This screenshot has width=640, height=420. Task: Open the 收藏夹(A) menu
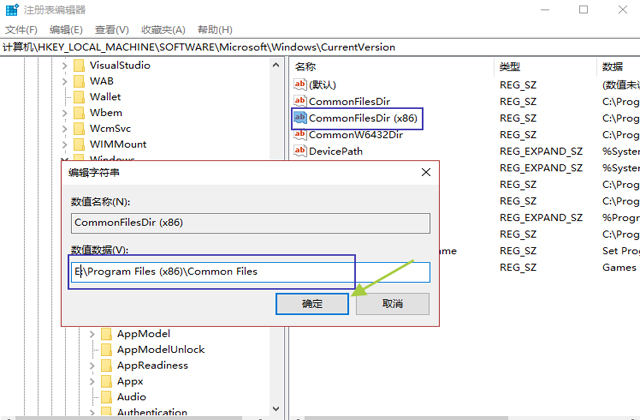(163, 30)
